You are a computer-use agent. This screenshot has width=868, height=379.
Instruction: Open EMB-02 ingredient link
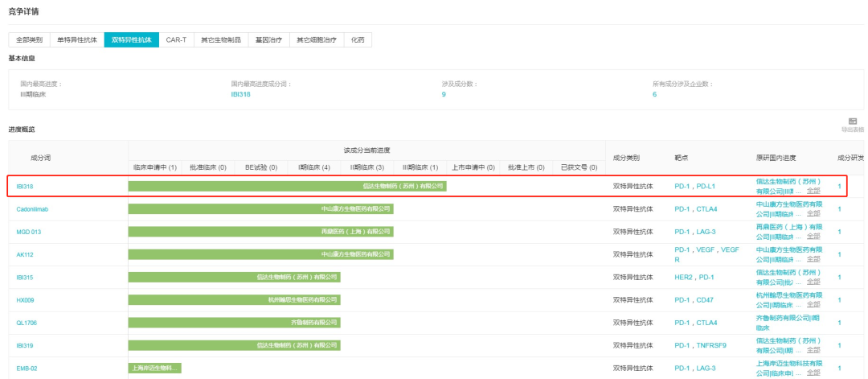click(27, 368)
